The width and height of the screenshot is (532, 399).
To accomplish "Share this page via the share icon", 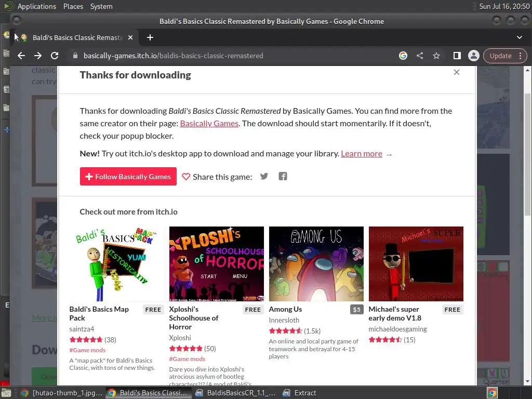I will [x=420, y=56].
